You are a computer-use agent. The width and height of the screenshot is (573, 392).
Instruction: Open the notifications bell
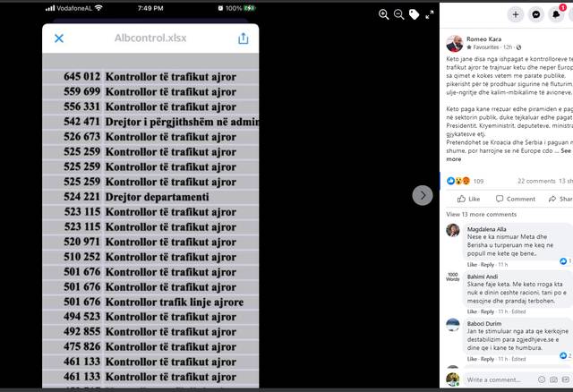tap(556, 14)
